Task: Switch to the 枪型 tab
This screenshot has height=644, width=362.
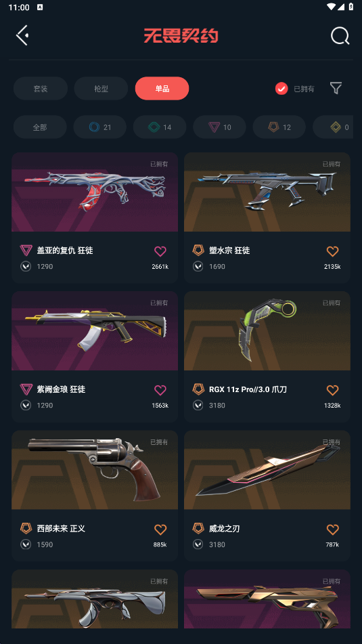Action: pyautogui.click(x=101, y=88)
